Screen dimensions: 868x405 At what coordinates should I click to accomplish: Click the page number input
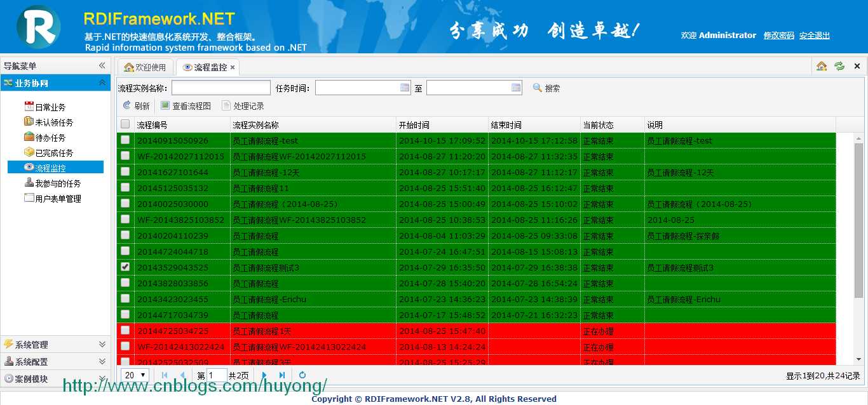click(217, 375)
